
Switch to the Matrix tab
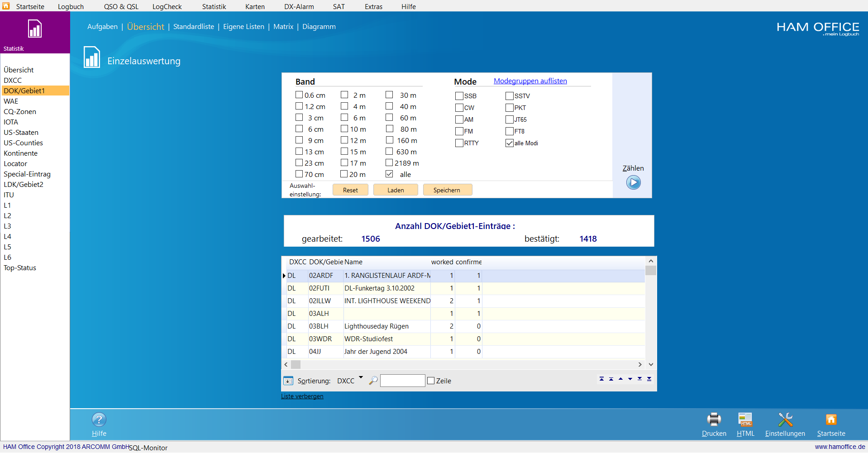(283, 27)
